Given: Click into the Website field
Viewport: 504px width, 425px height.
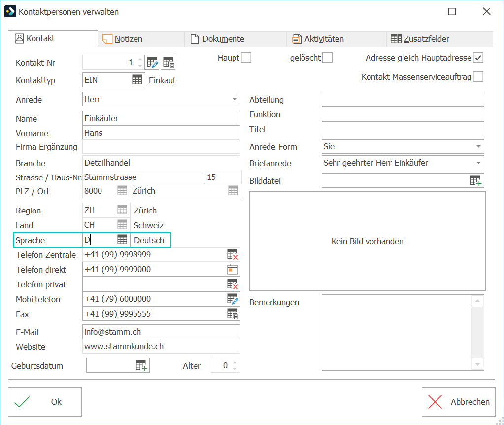Looking at the screenshot, I should point(161,346).
